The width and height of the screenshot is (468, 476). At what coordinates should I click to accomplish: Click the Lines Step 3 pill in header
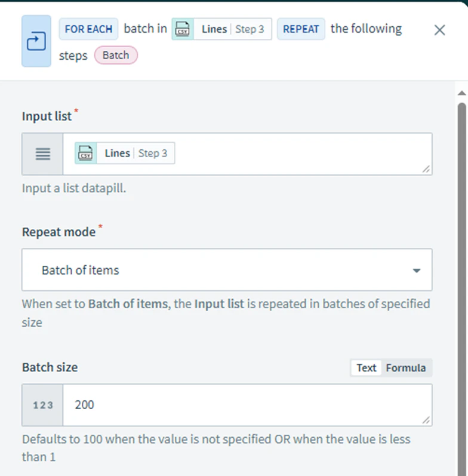[222, 29]
